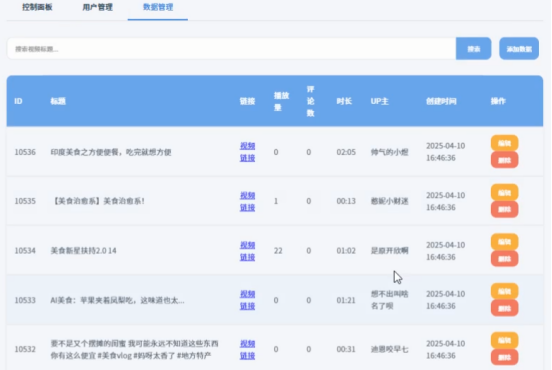Select the ID cell 10534
This screenshot has height=370, width=552.
point(25,251)
